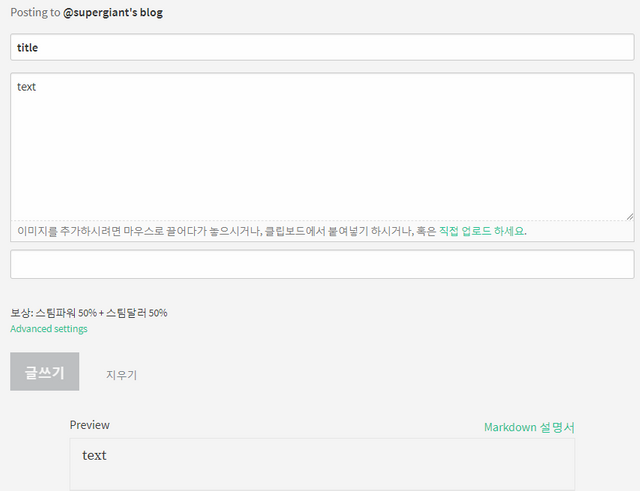Open the Markdown 설명서 guide link
This screenshot has height=491, width=640.
click(529, 427)
